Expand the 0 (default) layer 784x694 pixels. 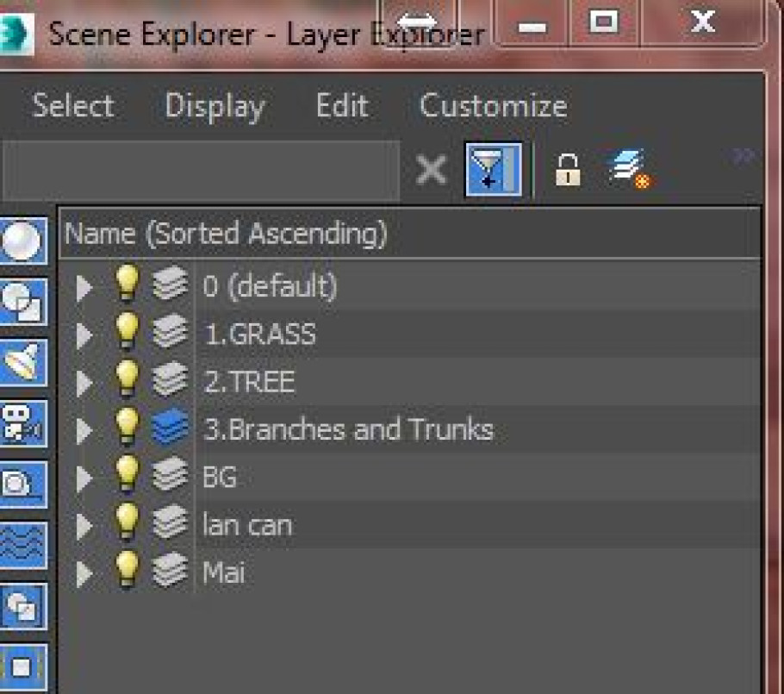click(84, 287)
